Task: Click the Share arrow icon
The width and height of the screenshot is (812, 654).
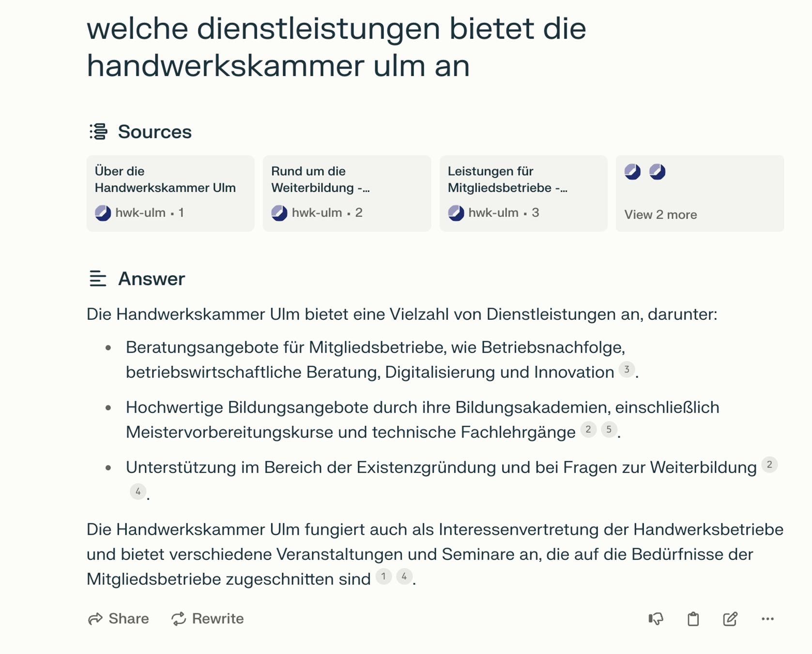Action: 95,619
